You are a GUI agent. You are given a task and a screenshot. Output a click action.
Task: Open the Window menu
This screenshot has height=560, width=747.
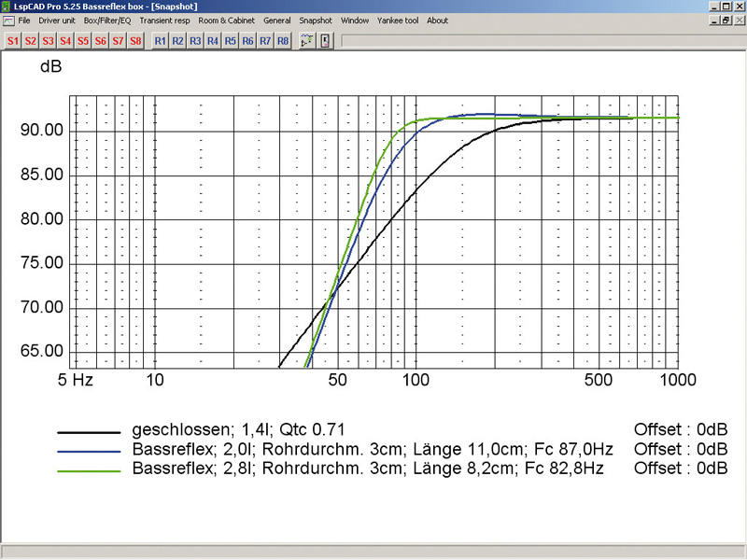355,21
